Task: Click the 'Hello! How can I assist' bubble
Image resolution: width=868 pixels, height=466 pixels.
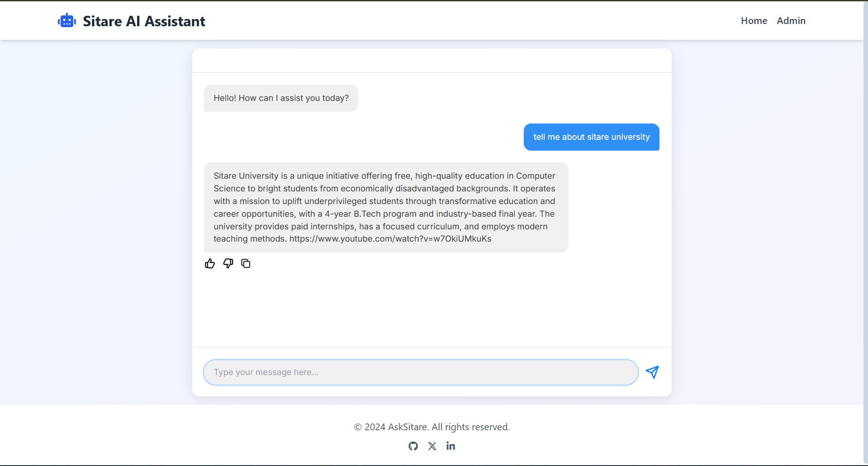Action: [281, 98]
